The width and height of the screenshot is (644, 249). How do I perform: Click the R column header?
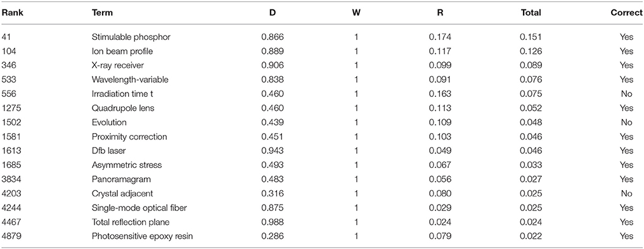(x=441, y=13)
